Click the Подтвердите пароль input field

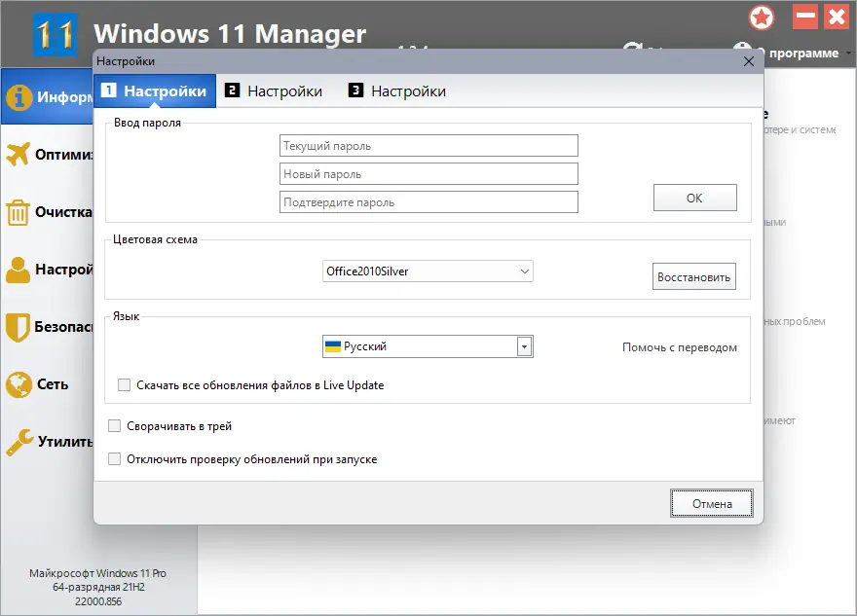click(x=428, y=202)
